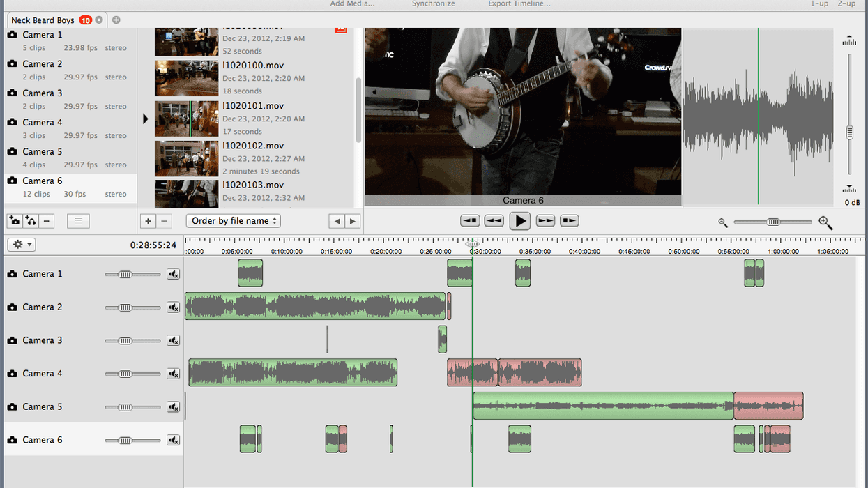Add a new audio track
This screenshot has height=488, width=868.
pos(30,221)
